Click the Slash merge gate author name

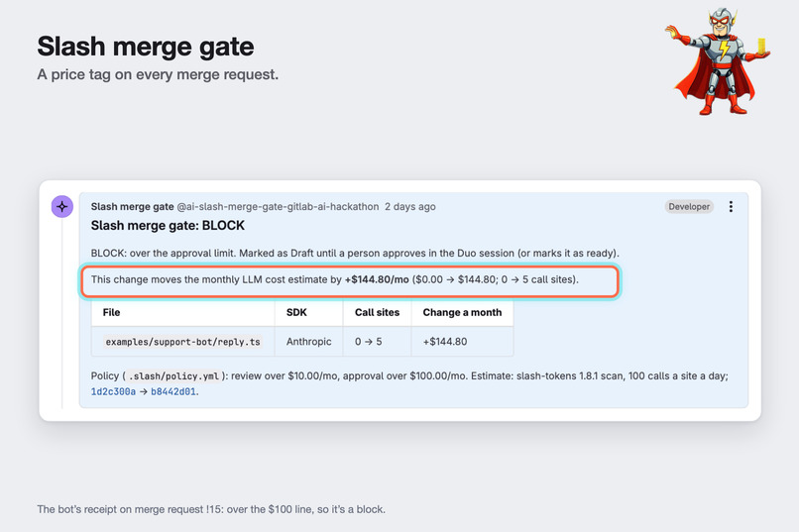132,207
